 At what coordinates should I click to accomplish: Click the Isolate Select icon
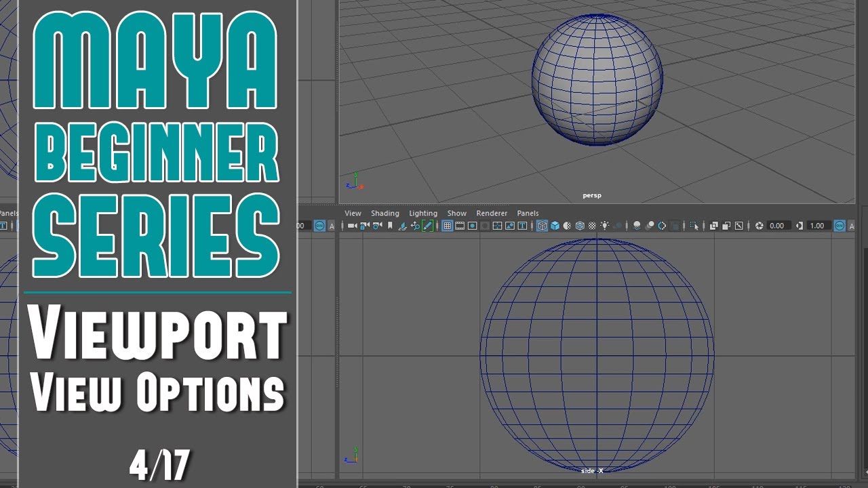[694, 226]
